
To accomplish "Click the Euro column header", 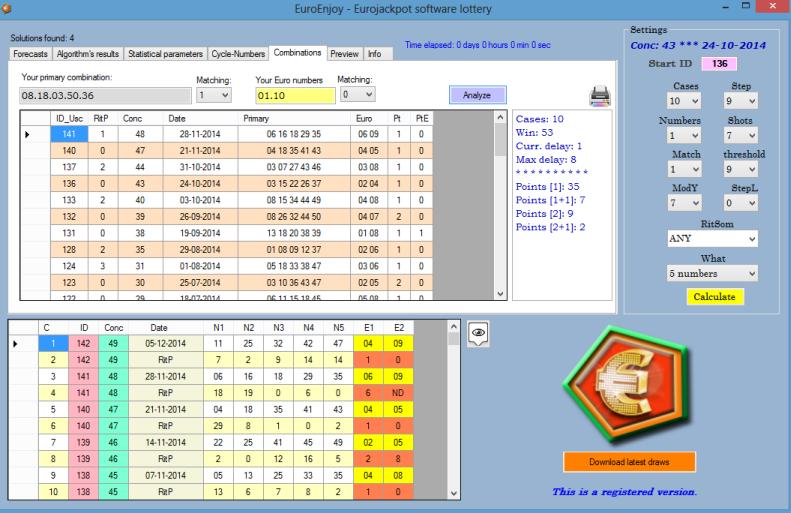I will click(x=369, y=119).
